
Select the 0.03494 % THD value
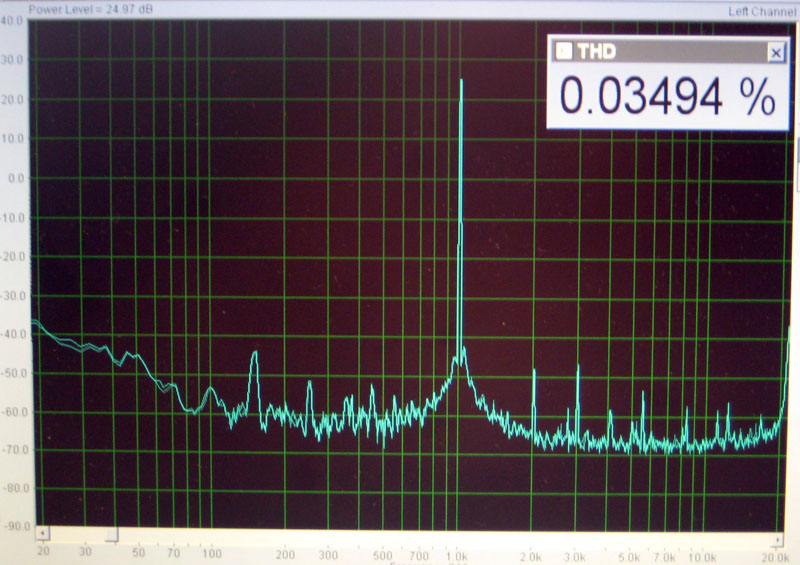click(x=666, y=97)
